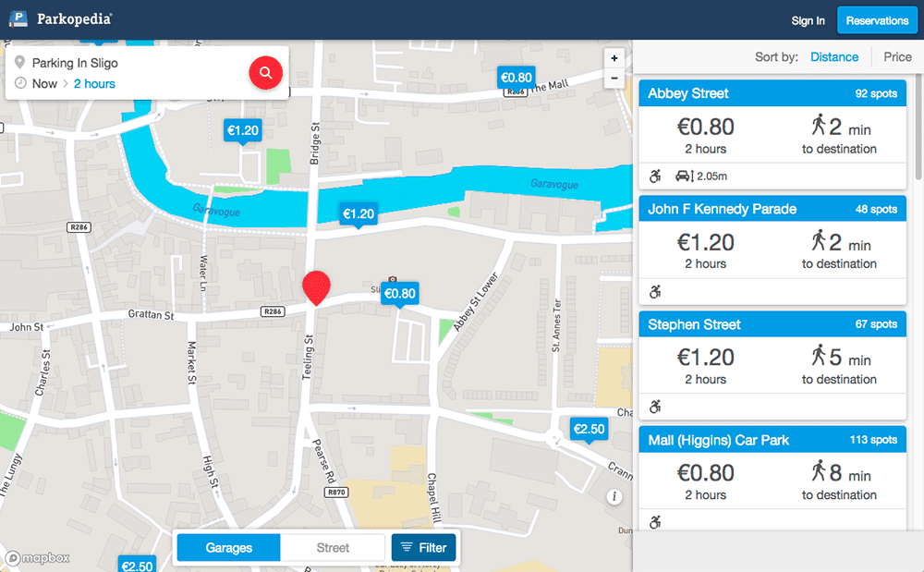
Task: Click the red search icon
Action: click(x=266, y=72)
